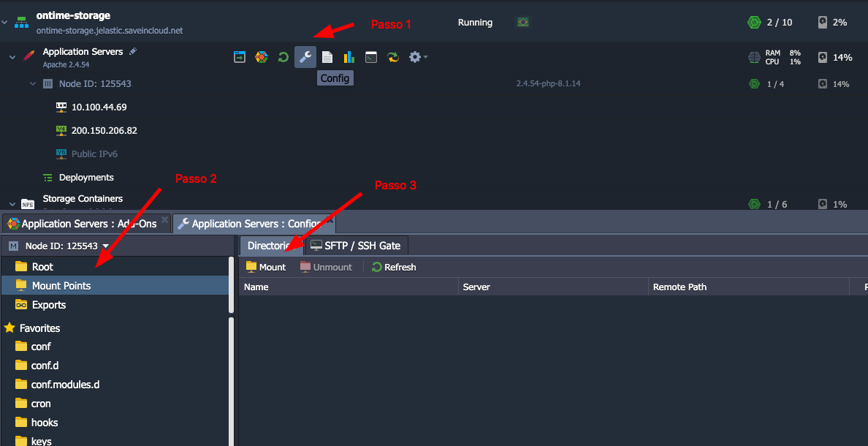Click the Remote Path column header
This screenshot has height=446, width=868.
click(679, 287)
